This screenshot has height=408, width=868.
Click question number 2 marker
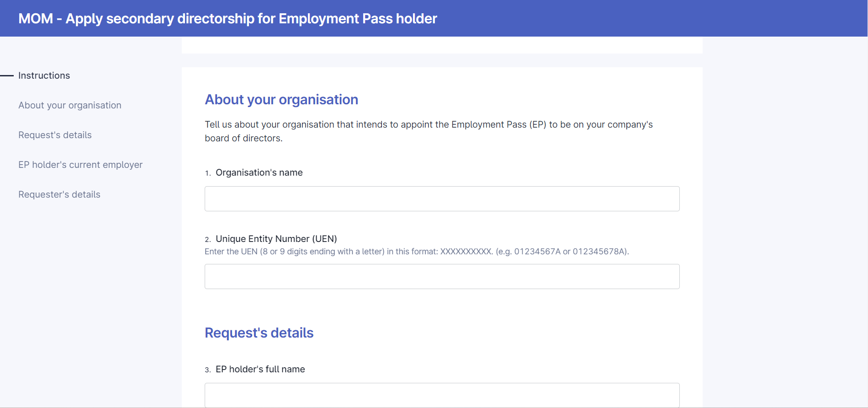tap(207, 239)
